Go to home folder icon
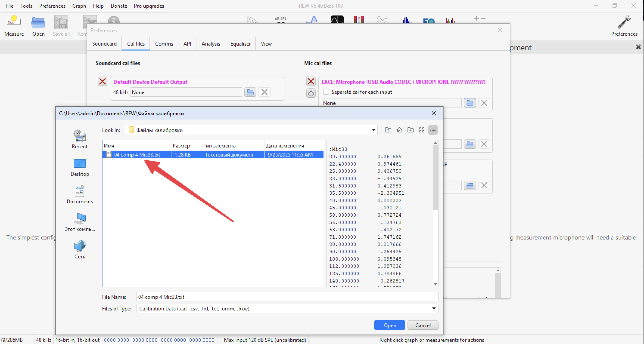Image resolution: width=644 pixels, height=344 pixels. [399, 130]
